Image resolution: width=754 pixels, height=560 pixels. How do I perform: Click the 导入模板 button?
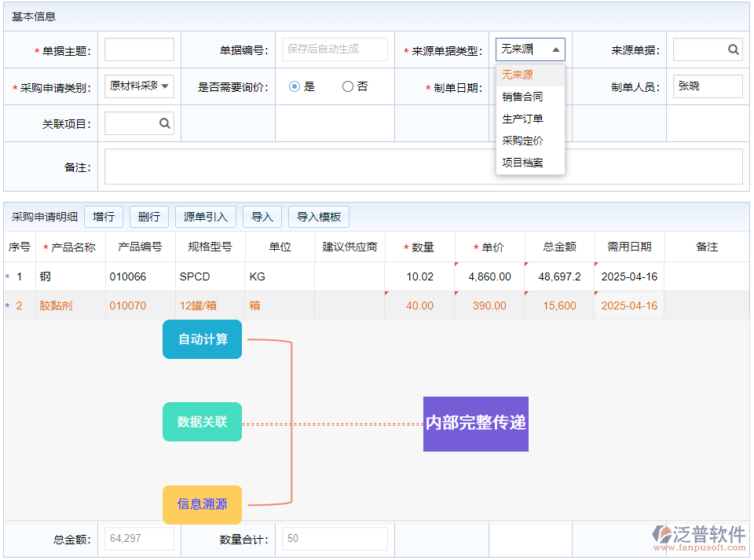tap(318, 216)
